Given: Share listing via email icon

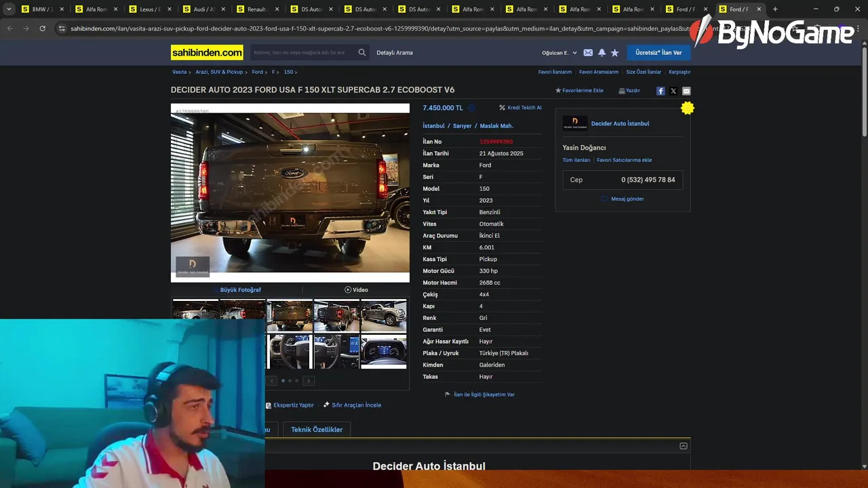Looking at the screenshot, I should [x=686, y=91].
